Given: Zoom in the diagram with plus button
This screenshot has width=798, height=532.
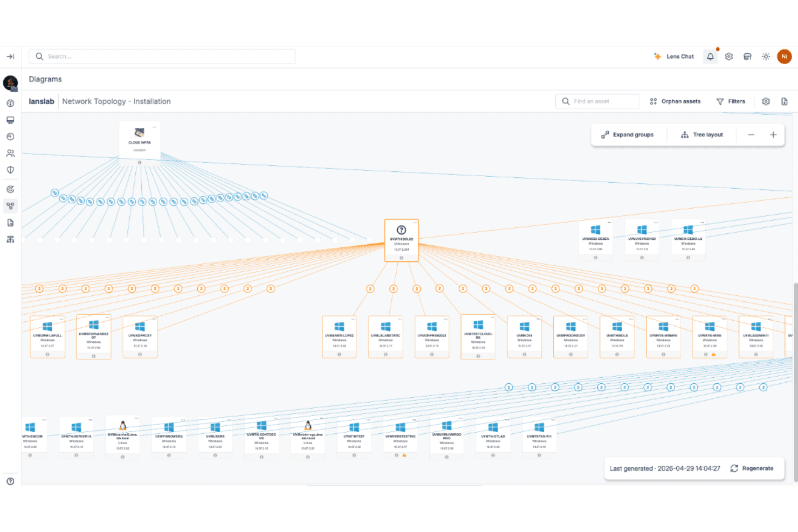Looking at the screenshot, I should tap(773, 135).
